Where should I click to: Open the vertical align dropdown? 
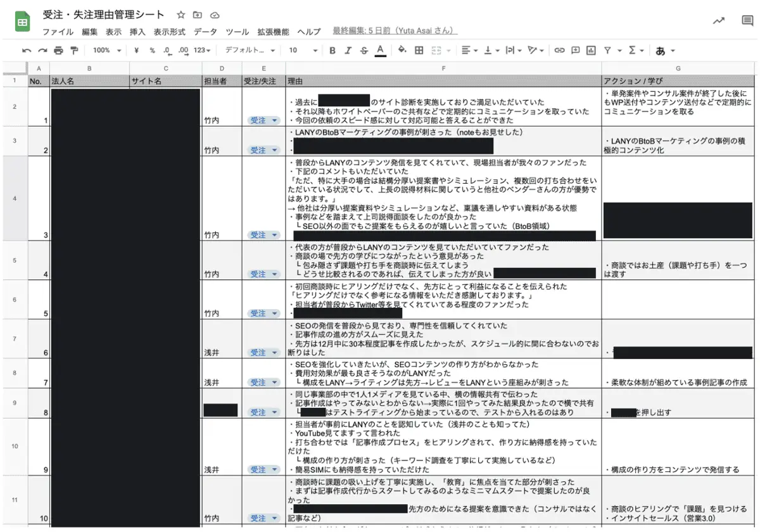pyautogui.click(x=491, y=51)
